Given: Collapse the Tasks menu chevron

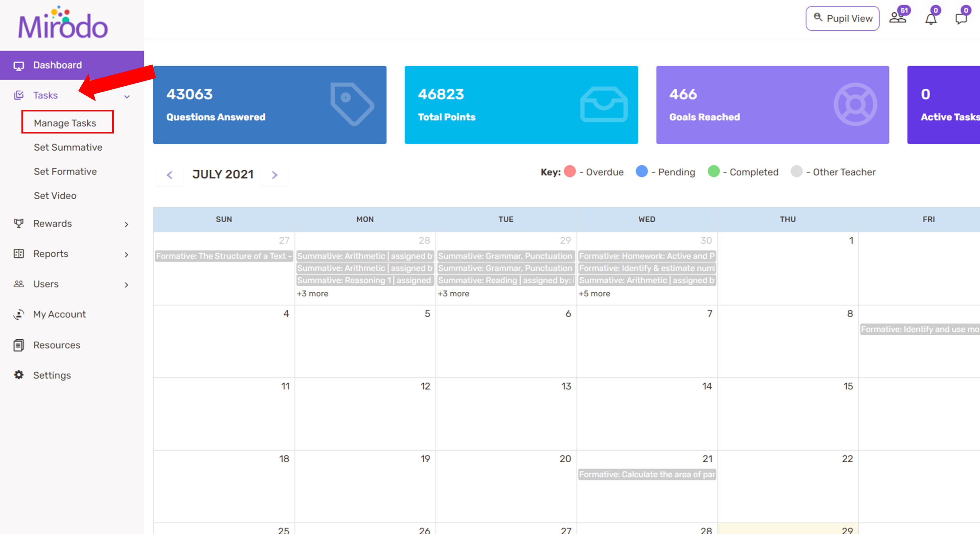Looking at the screenshot, I should tap(127, 97).
